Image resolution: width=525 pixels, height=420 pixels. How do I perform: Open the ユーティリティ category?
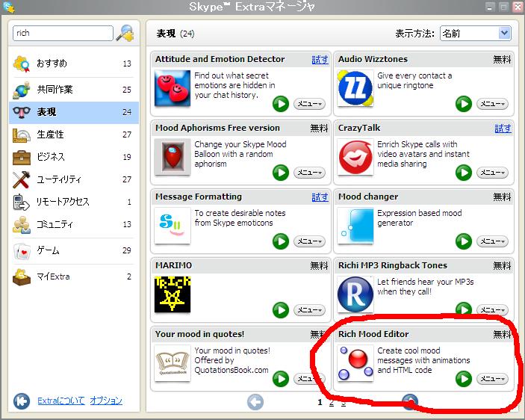pyautogui.click(x=74, y=179)
